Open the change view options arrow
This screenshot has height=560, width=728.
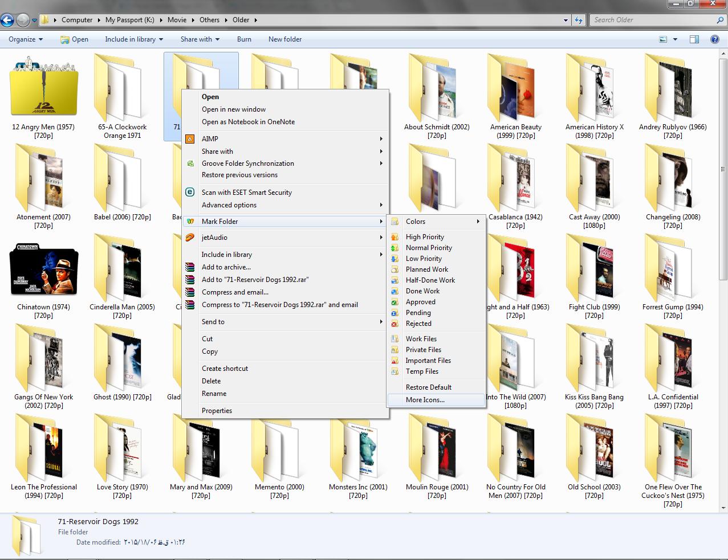click(x=676, y=39)
